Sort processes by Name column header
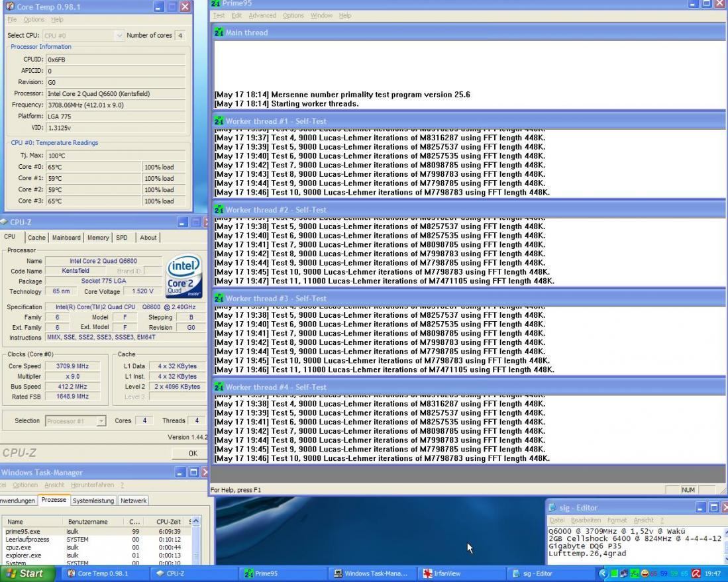 pos(34,522)
